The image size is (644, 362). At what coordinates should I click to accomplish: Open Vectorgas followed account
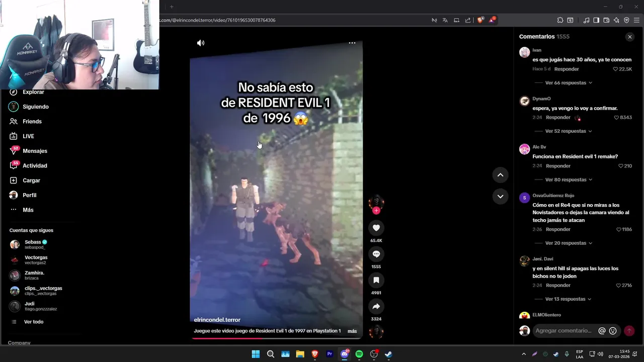pyautogui.click(x=35, y=260)
